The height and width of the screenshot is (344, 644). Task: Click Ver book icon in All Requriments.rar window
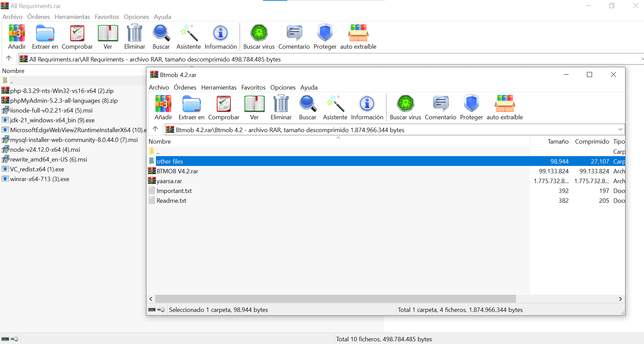[x=108, y=36]
